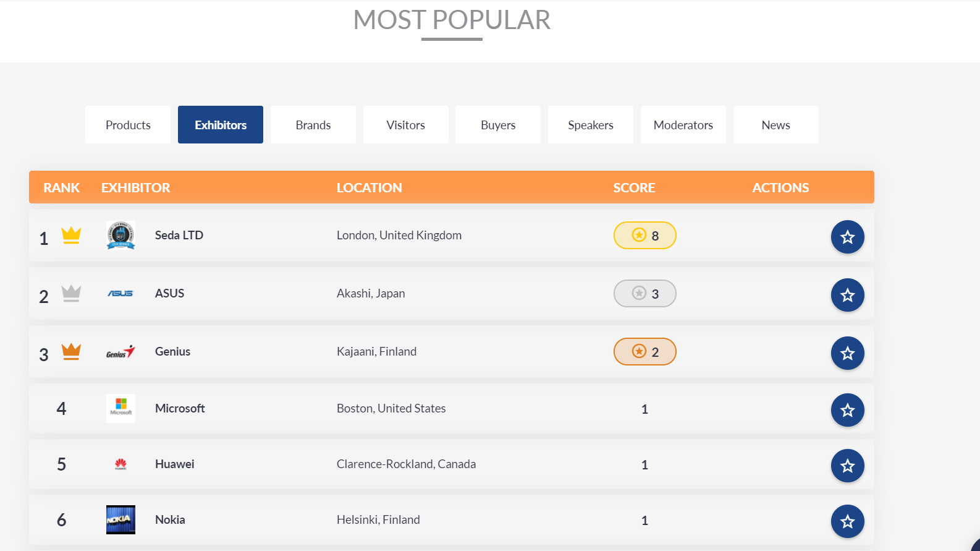Viewport: 980px width, 551px height.
Task: Click location Akashi, Japan
Action: click(371, 293)
